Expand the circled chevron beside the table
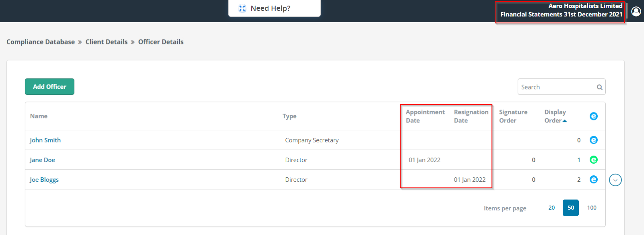644x235 pixels. pyautogui.click(x=615, y=180)
